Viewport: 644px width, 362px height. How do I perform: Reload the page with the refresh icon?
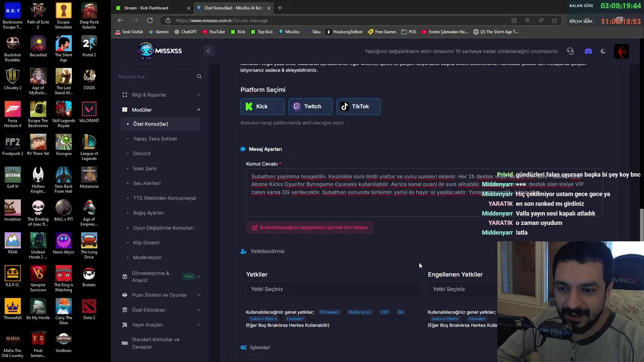pos(150,21)
